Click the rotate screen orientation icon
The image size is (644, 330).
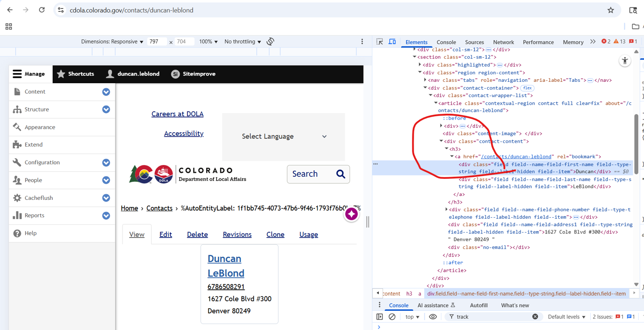271,42
